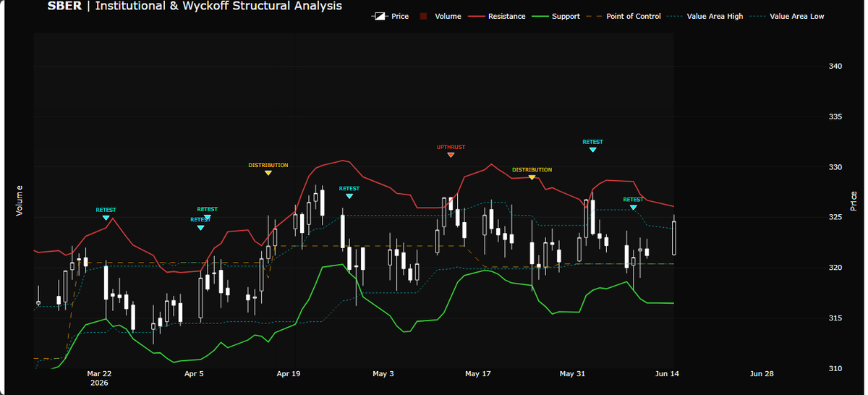Click the orange triangle marker below UPTHRUST
The image size is (868, 395).
(451, 155)
